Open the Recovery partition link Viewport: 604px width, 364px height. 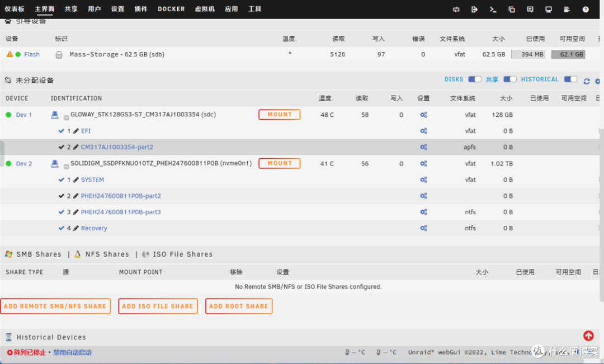click(94, 229)
